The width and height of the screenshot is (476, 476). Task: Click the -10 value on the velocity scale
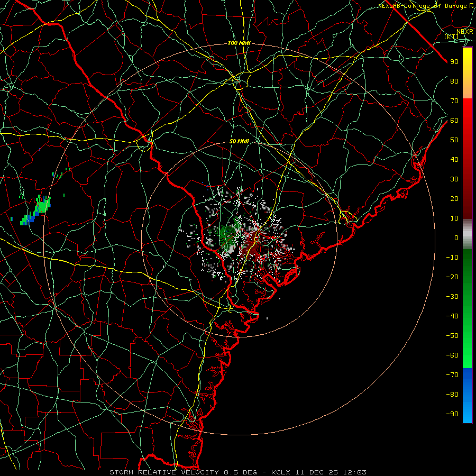pyautogui.click(x=452, y=258)
